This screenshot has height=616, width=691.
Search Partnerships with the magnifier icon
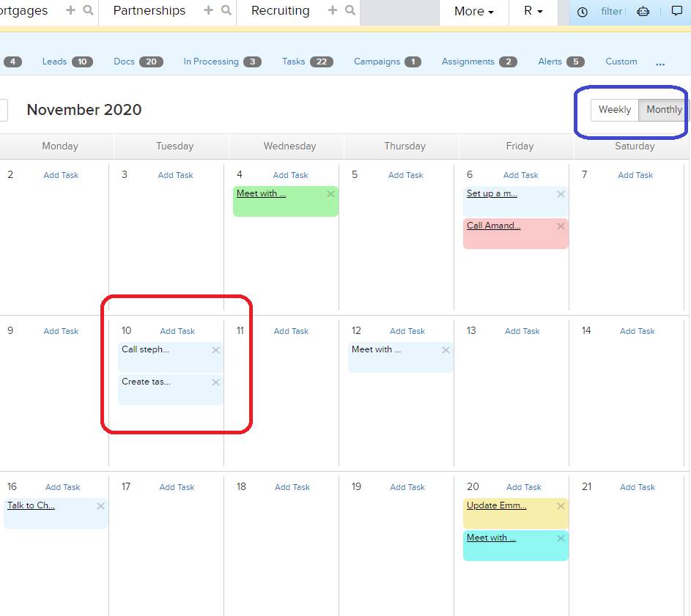point(226,10)
